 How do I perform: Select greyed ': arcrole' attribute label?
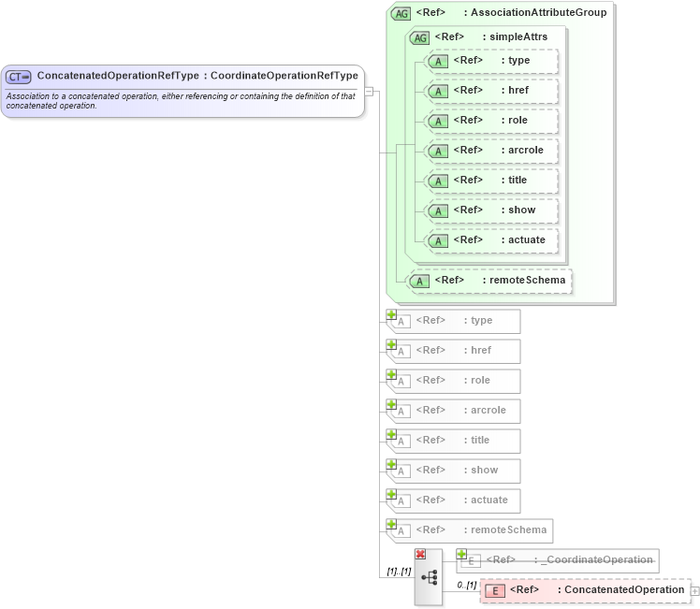(485, 410)
